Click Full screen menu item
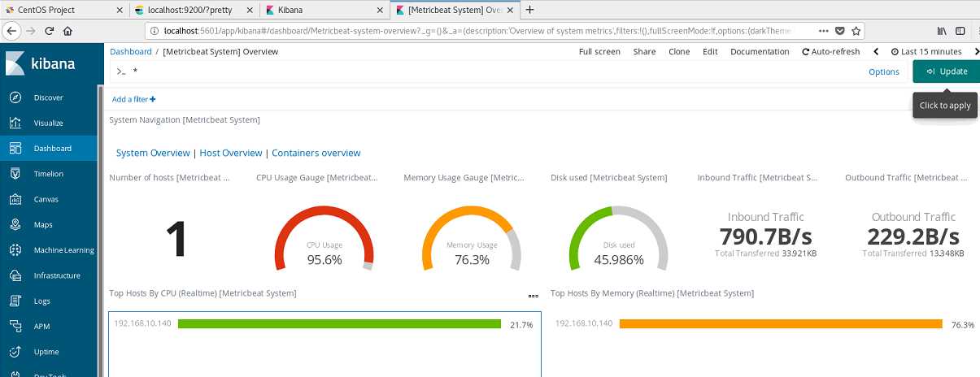Screen dimensions: 980x377 coord(599,51)
